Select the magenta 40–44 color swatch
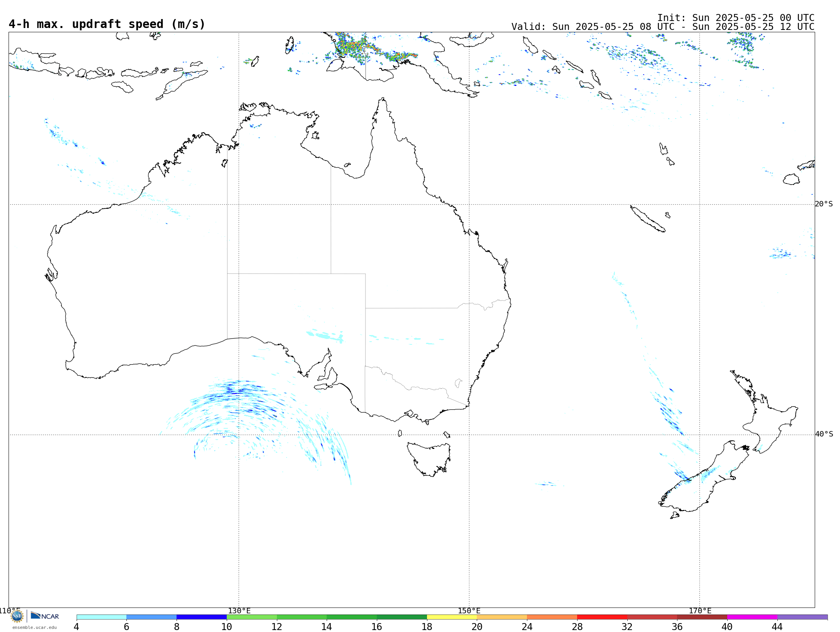 click(x=752, y=617)
